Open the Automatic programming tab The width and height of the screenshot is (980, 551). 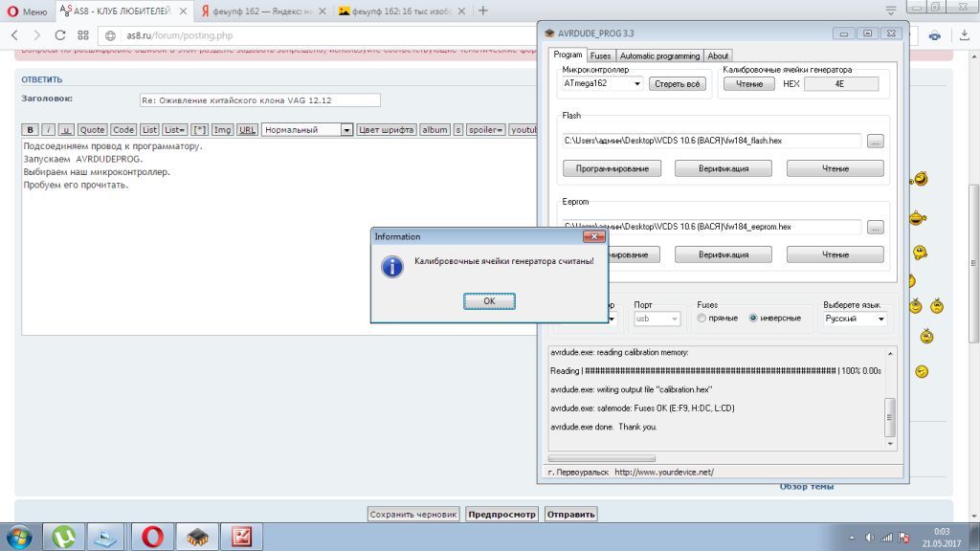click(659, 55)
